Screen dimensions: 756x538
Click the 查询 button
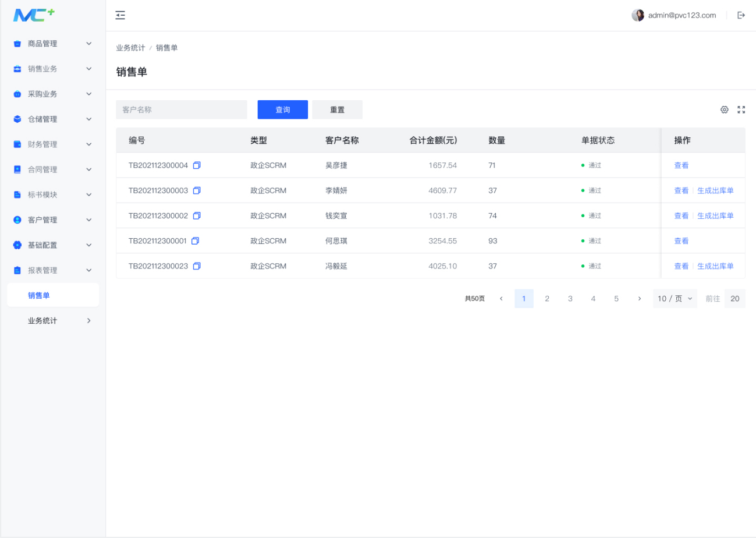283,109
